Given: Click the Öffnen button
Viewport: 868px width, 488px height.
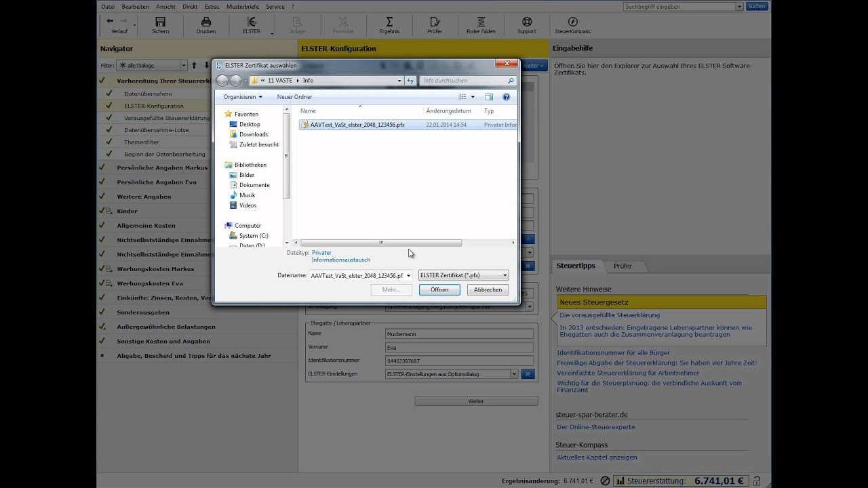Looking at the screenshot, I should (x=439, y=289).
